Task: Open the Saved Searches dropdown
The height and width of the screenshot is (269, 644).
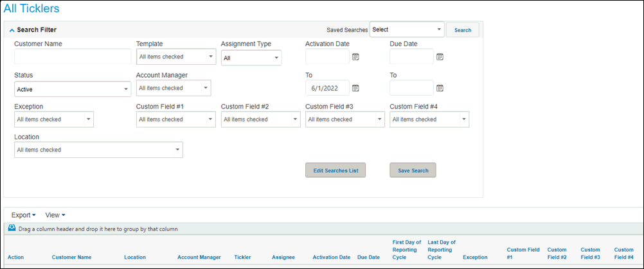Action: click(x=407, y=30)
